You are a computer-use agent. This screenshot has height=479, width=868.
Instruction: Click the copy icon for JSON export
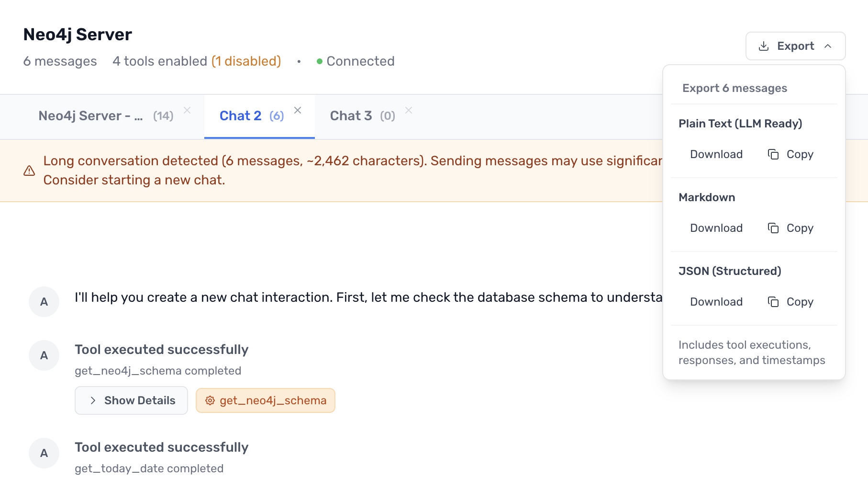pyautogui.click(x=773, y=302)
